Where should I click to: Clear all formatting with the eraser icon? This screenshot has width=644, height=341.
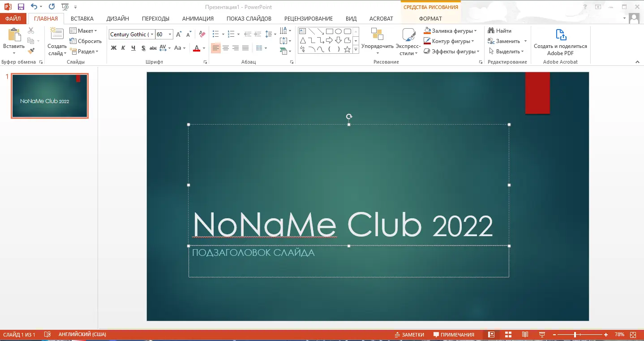[x=202, y=34]
